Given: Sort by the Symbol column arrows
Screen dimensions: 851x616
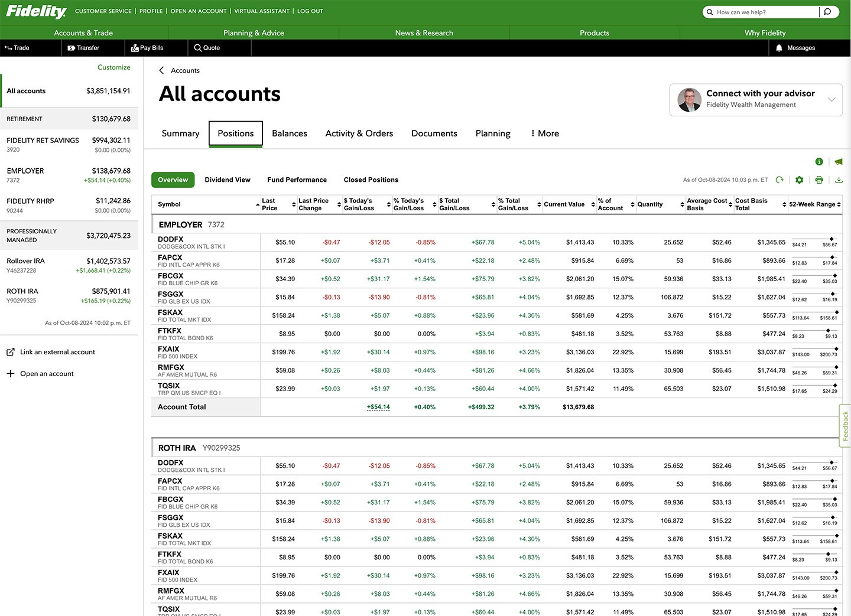Looking at the screenshot, I should [258, 204].
